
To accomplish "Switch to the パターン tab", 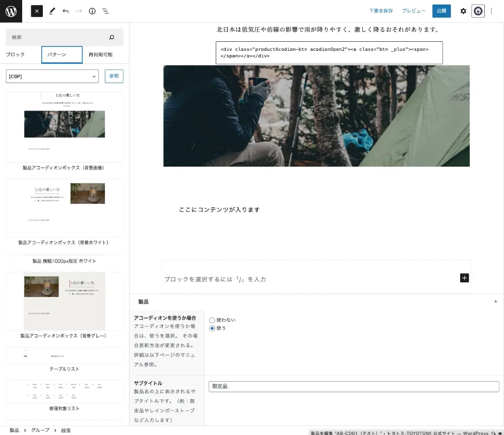I will (61, 54).
